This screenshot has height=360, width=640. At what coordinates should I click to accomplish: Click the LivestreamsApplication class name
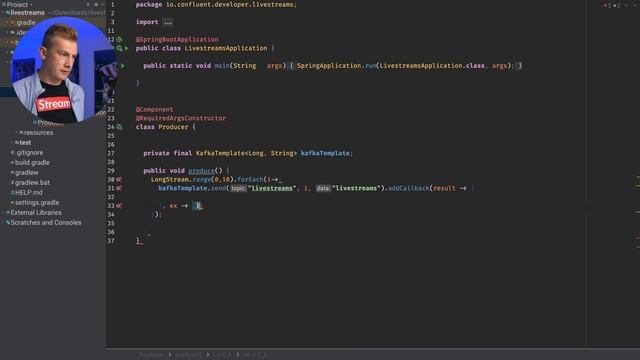pos(226,48)
